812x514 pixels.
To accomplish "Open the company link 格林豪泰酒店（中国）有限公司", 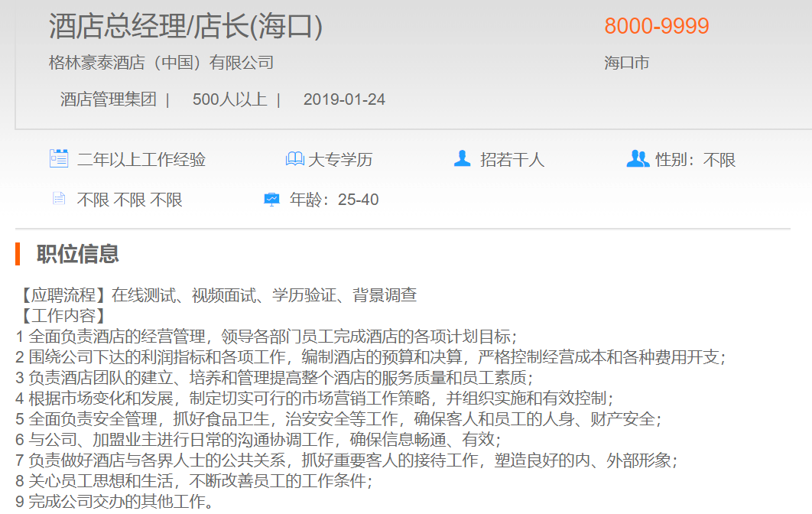I will pos(161,63).
